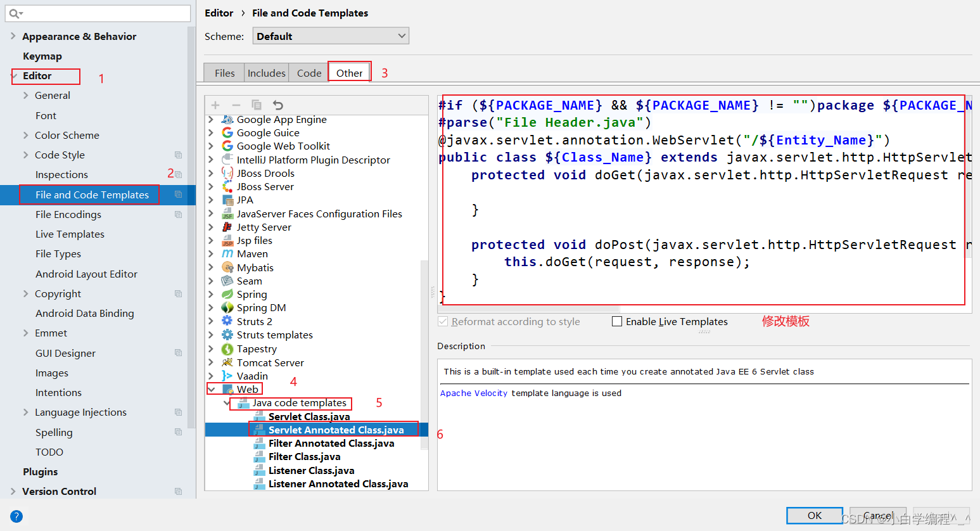Screen dimensions: 980x531
Task: Collapse the Web template group
Action: coord(212,389)
